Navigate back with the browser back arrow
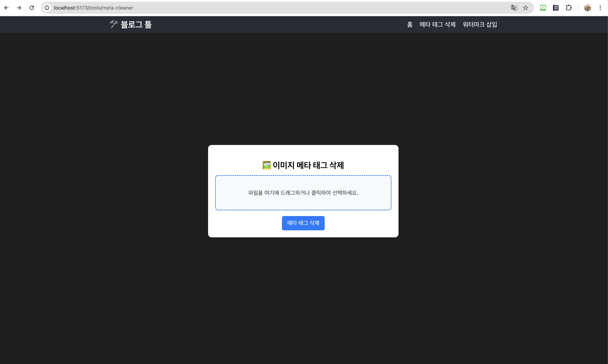The height and width of the screenshot is (364, 608). pos(6,8)
